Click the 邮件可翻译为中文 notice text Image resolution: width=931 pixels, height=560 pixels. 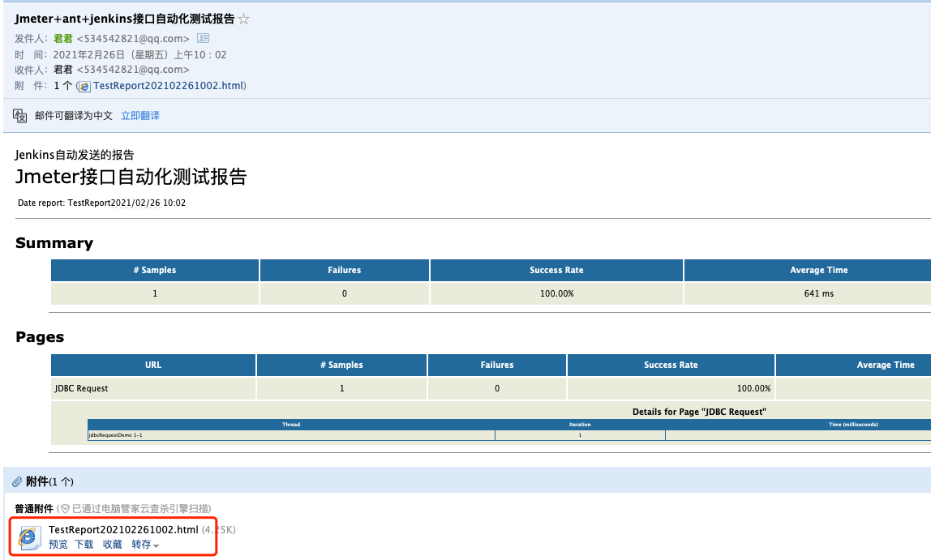pos(74,116)
